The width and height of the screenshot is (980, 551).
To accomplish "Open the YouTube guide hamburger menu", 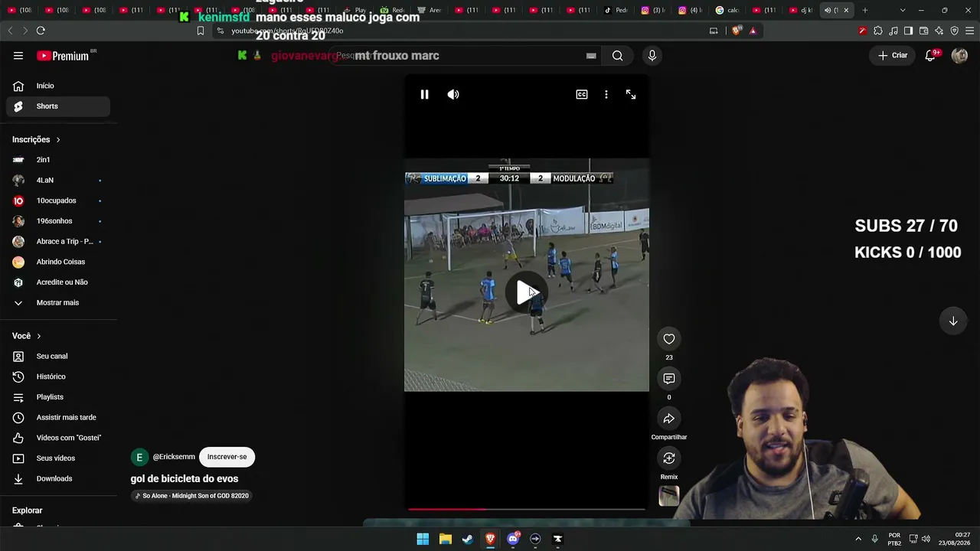I will tap(18, 56).
